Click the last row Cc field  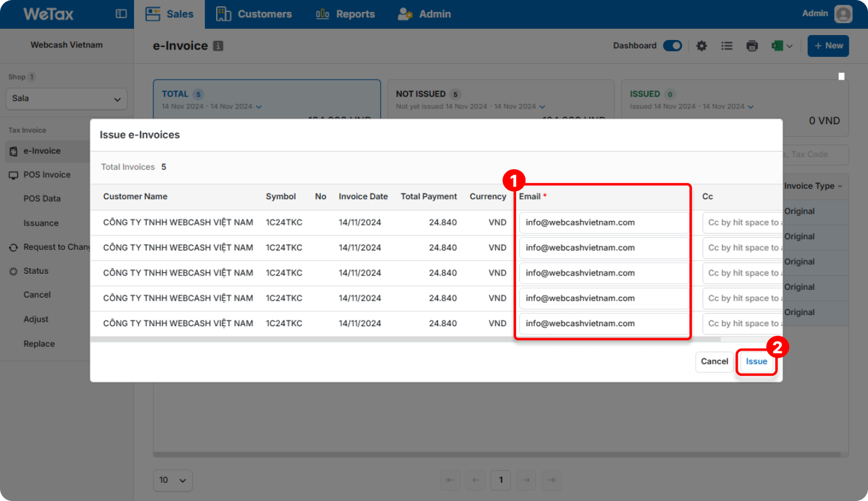[742, 323]
